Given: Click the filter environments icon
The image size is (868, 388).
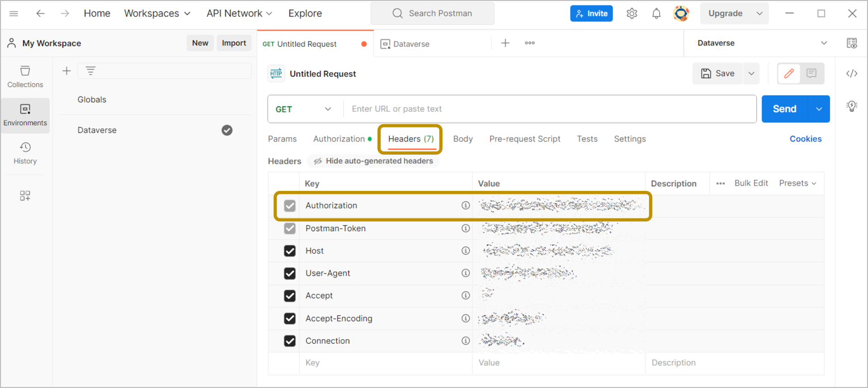Looking at the screenshot, I should coord(90,71).
